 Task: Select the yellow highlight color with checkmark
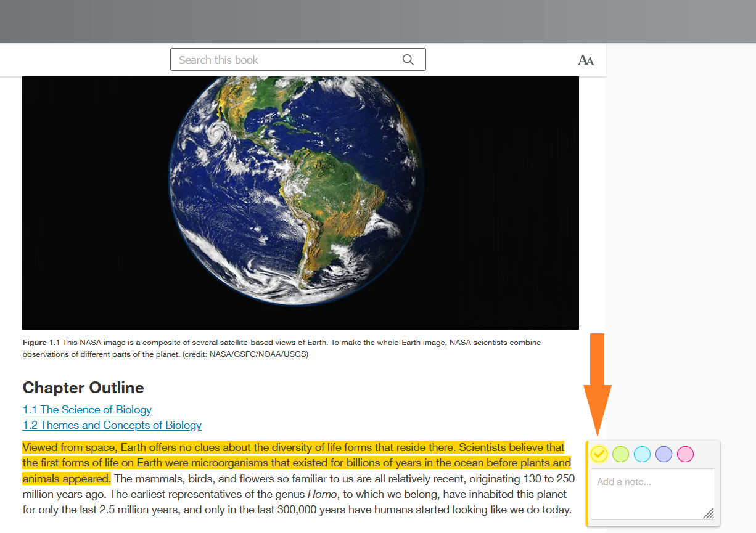pos(599,454)
